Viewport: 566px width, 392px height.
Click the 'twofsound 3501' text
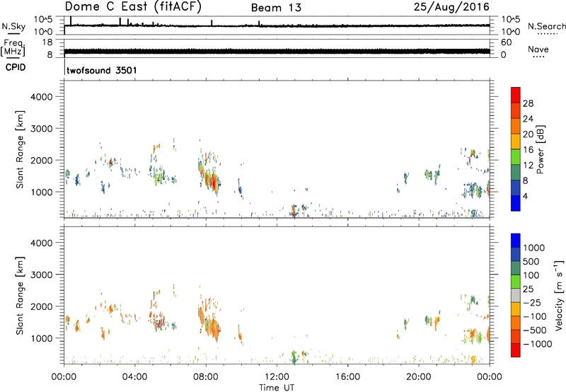click(102, 70)
